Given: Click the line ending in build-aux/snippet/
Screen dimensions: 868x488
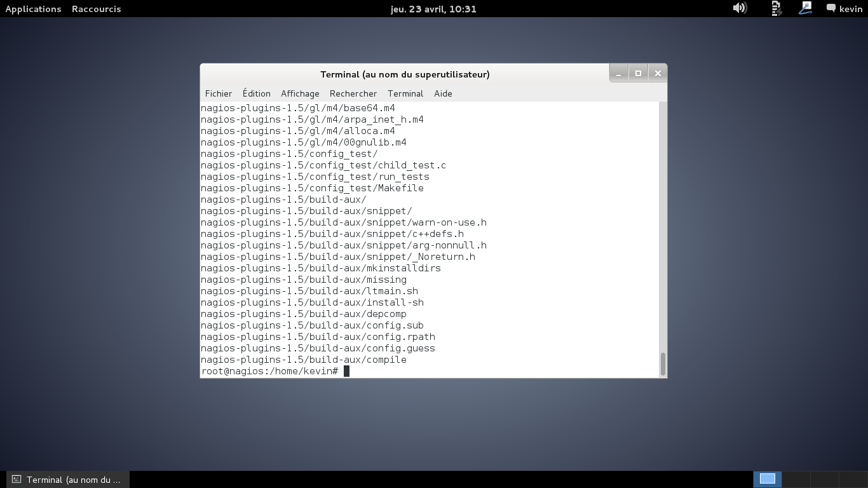Looking at the screenshot, I should (306, 211).
